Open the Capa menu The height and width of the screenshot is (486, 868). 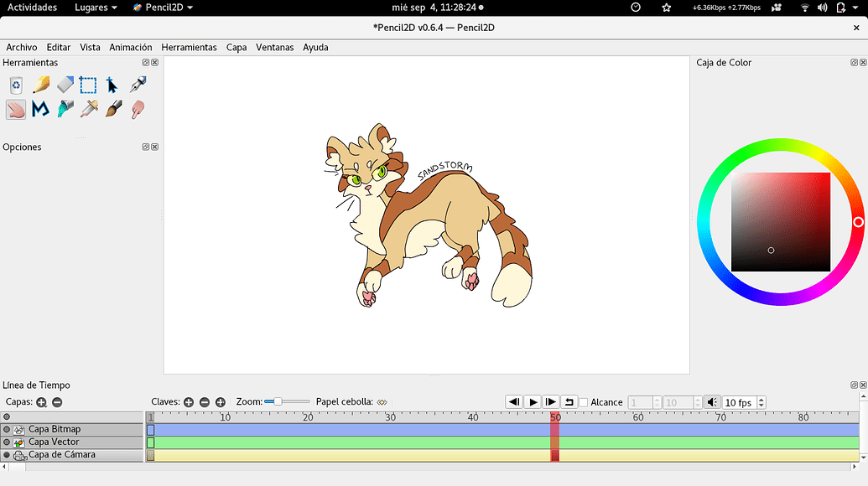236,48
